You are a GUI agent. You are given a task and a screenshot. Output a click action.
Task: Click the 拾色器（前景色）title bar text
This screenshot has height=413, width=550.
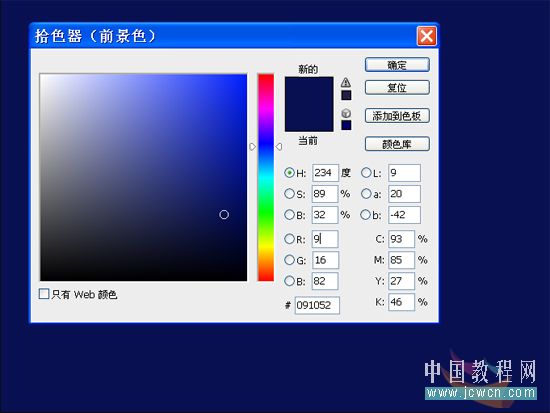point(95,36)
